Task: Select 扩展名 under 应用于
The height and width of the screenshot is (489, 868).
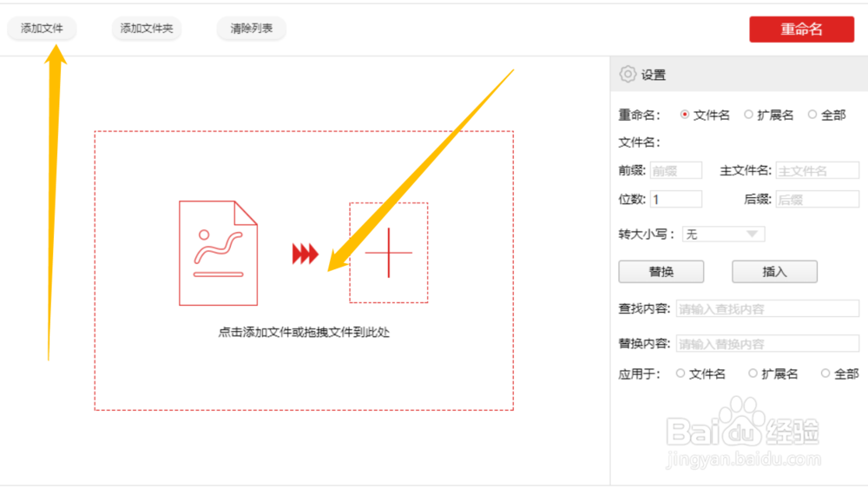Action: [753, 373]
